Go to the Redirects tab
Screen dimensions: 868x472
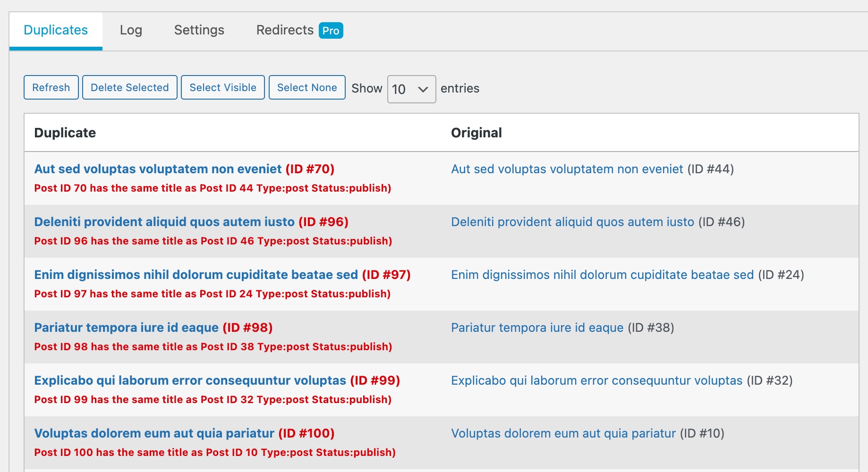tap(285, 30)
